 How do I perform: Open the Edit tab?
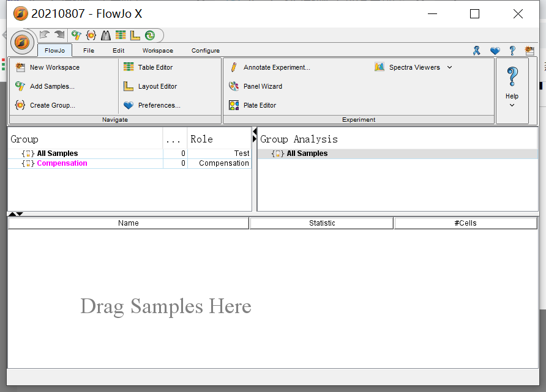pos(118,50)
